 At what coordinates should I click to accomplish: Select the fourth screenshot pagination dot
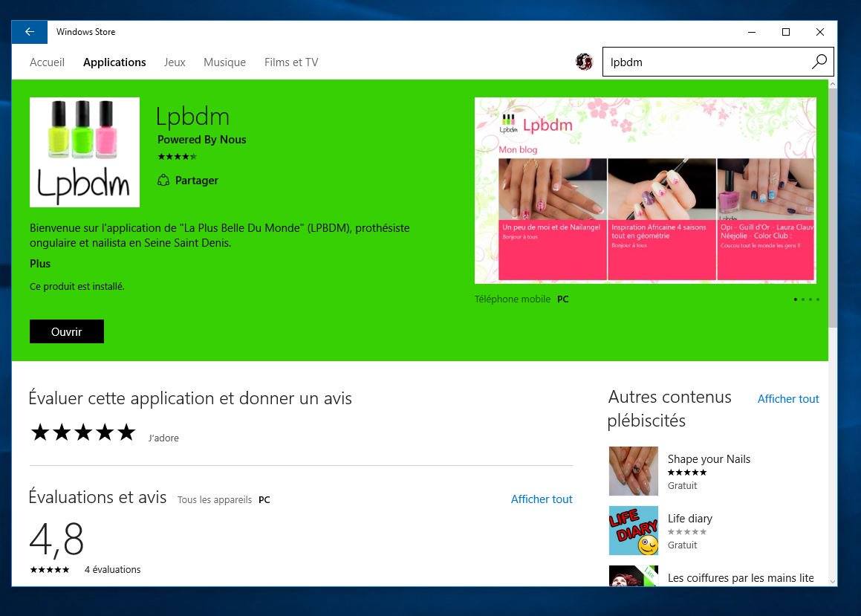818,299
